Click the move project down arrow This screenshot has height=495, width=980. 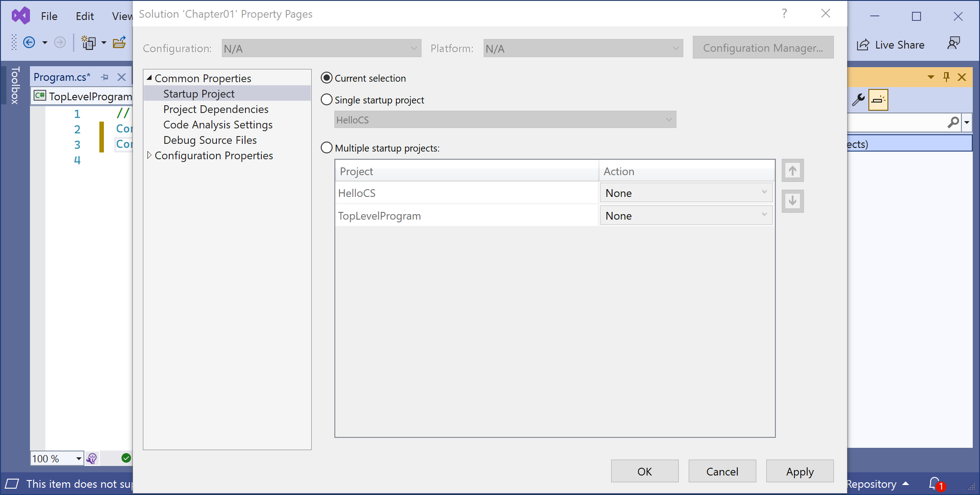793,201
